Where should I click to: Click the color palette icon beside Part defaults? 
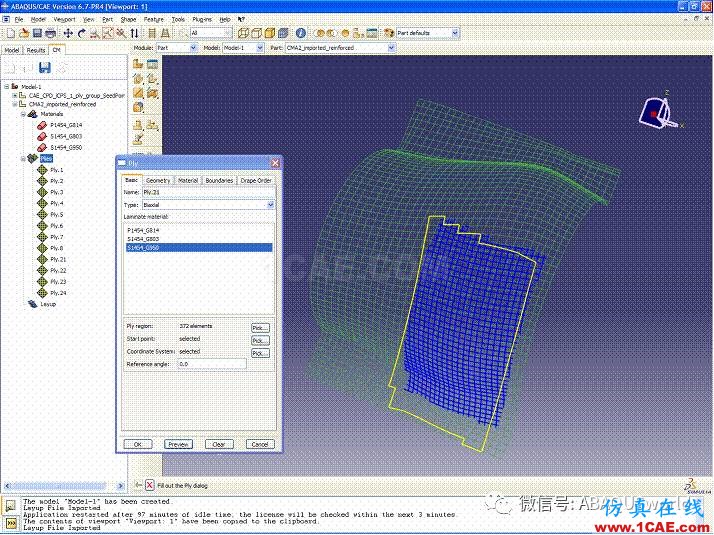point(389,33)
